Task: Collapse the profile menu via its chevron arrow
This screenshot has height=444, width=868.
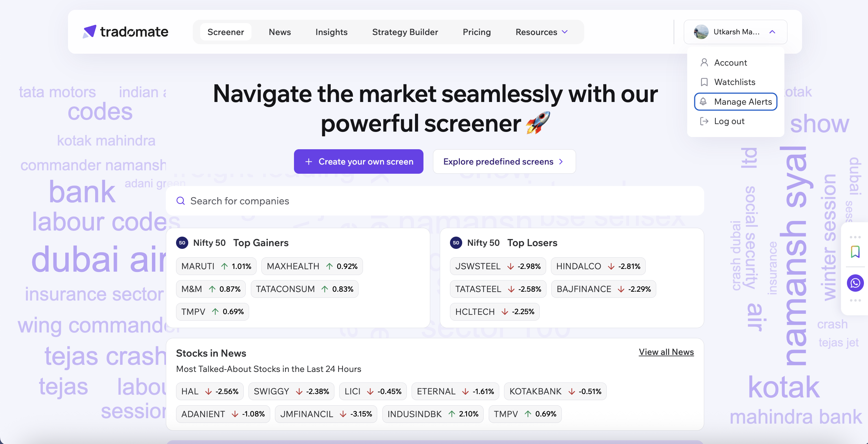Action: point(772,32)
